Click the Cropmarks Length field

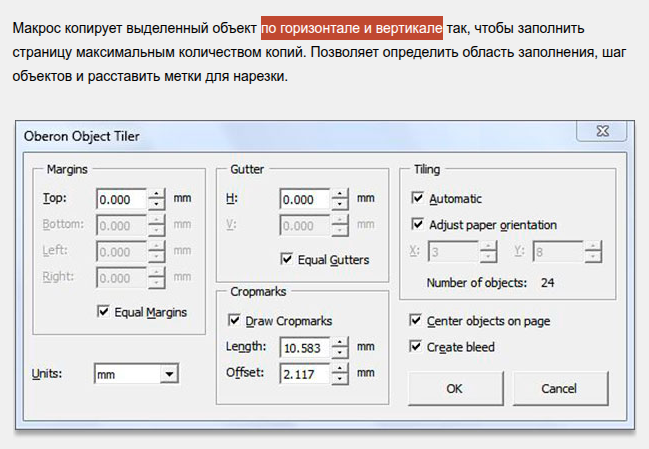tap(305, 348)
